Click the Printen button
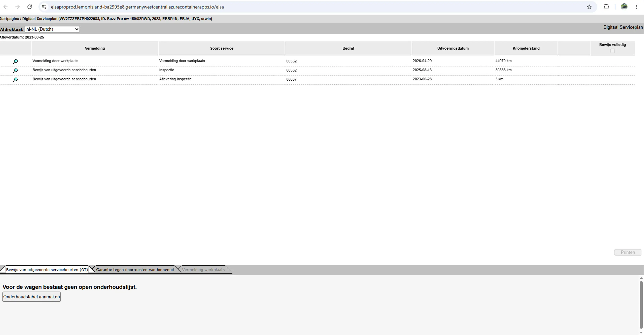644x336 pixels. click(628, 252)
